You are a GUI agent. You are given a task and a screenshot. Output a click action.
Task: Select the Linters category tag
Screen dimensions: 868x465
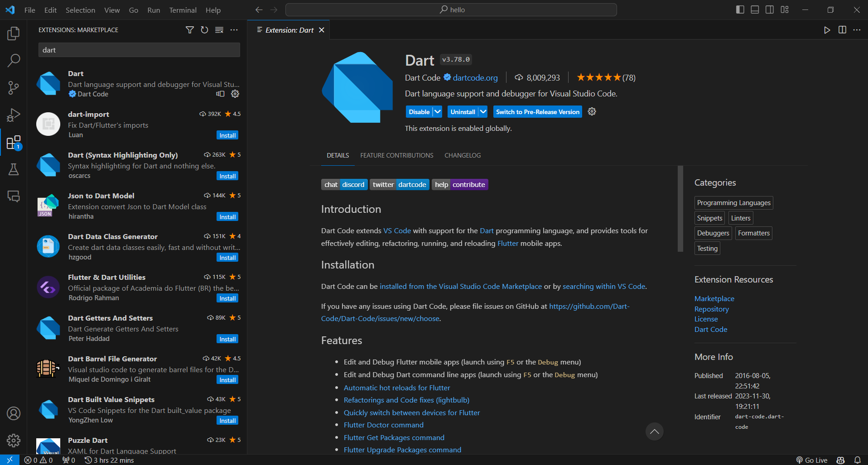coord(741,218)
